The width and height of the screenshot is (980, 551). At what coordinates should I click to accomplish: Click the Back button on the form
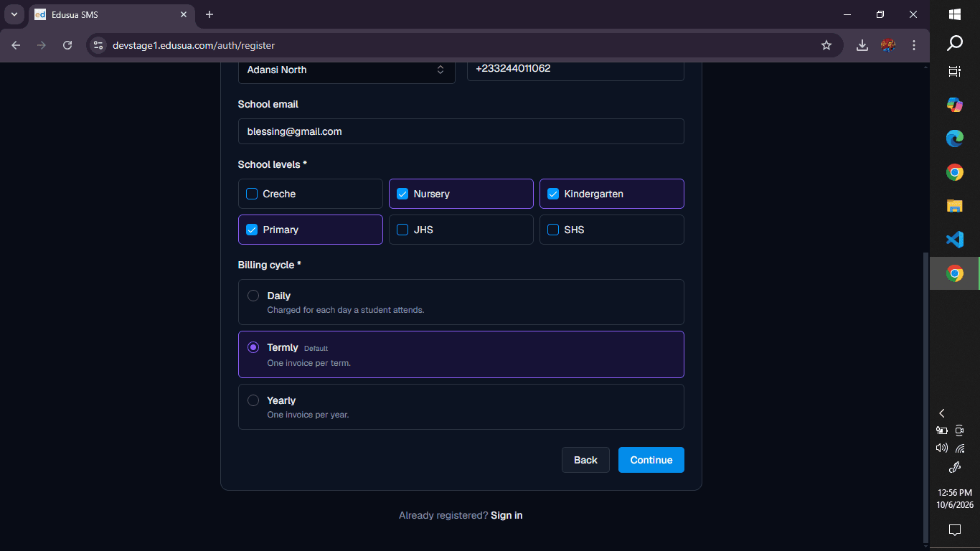point(585,460)
